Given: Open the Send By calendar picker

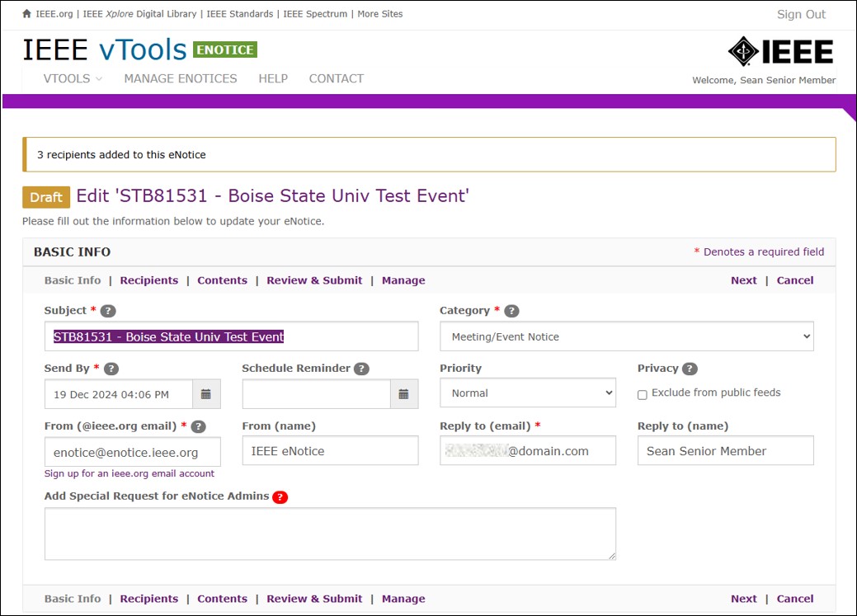Looking at the screenshot, I should click(206, 394).
